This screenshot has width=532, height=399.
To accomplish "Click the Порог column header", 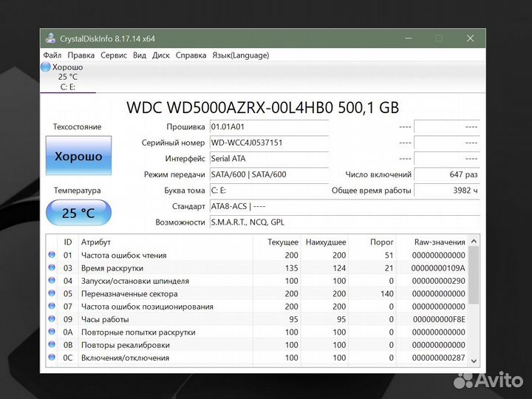I will (372, 242).
